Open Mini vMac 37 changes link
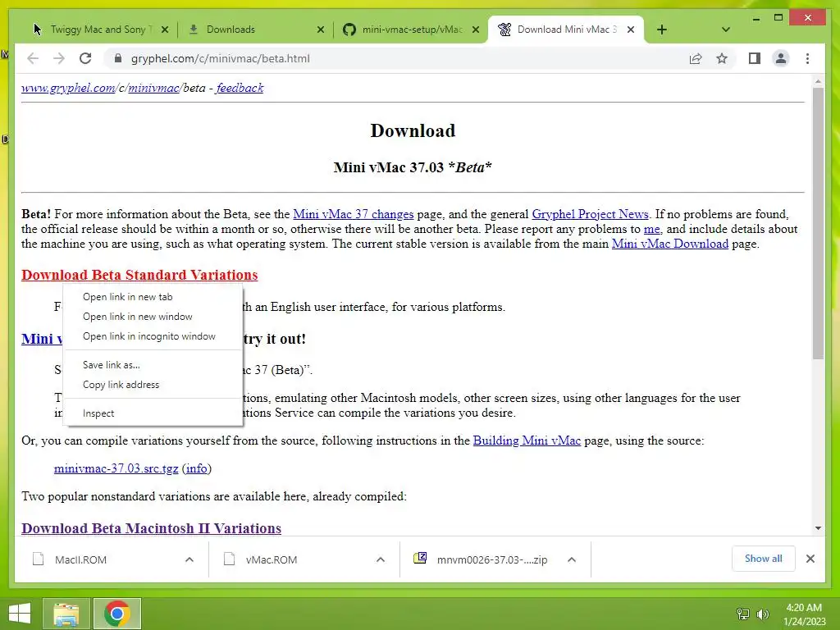The image size is (840, 630). pyautogui.click(x=353, y=214)
